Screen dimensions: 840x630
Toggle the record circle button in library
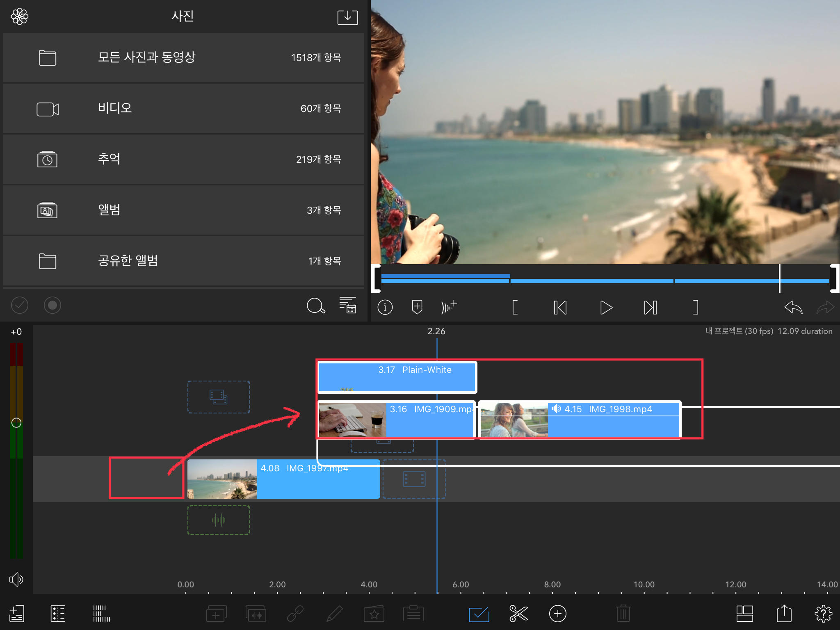pos(52,305)
